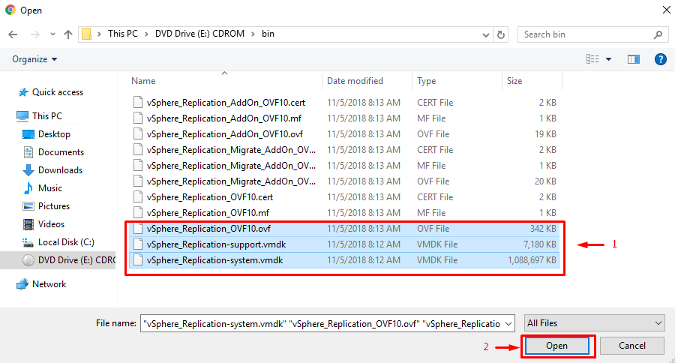The width and height of the screenshot is (675, 363).
Task: Change view using view icon
Action: click(592, 59)
